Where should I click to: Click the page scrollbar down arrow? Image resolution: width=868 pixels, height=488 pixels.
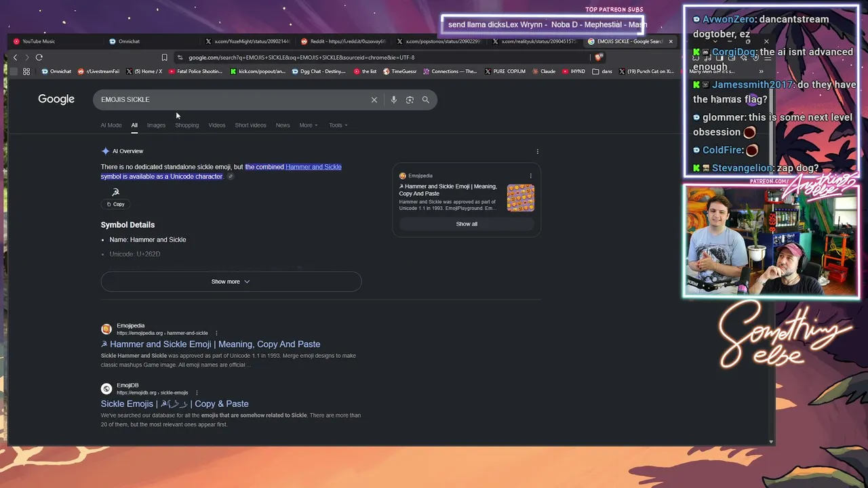pos(771,442)
